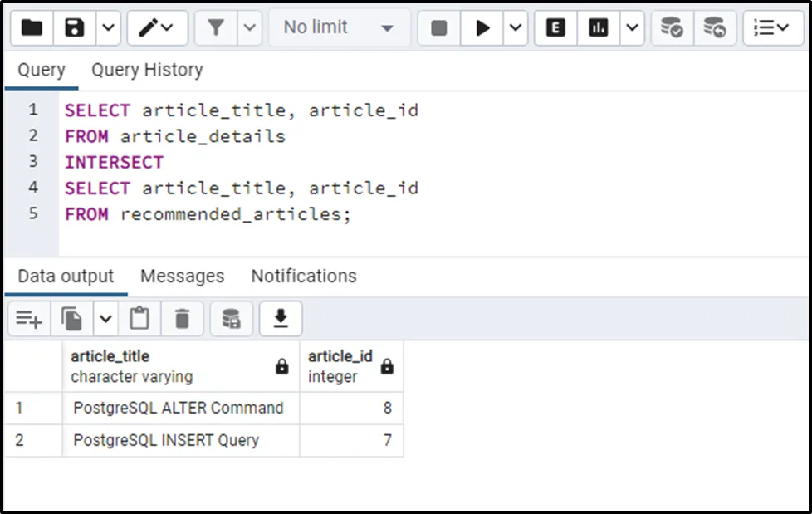Expand the Execute options dropdown arrow
This screenshot has width=812, height=514.
click(x=515, y=28)
